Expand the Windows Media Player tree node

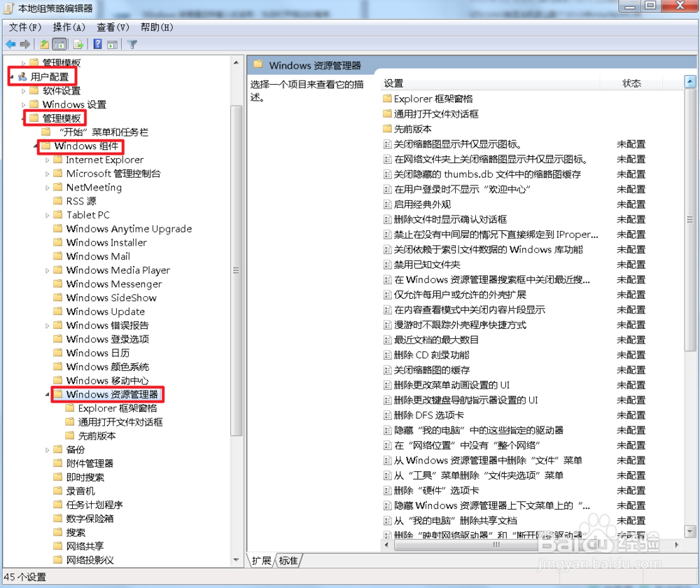pyautogui.click(x=48, y=271)
